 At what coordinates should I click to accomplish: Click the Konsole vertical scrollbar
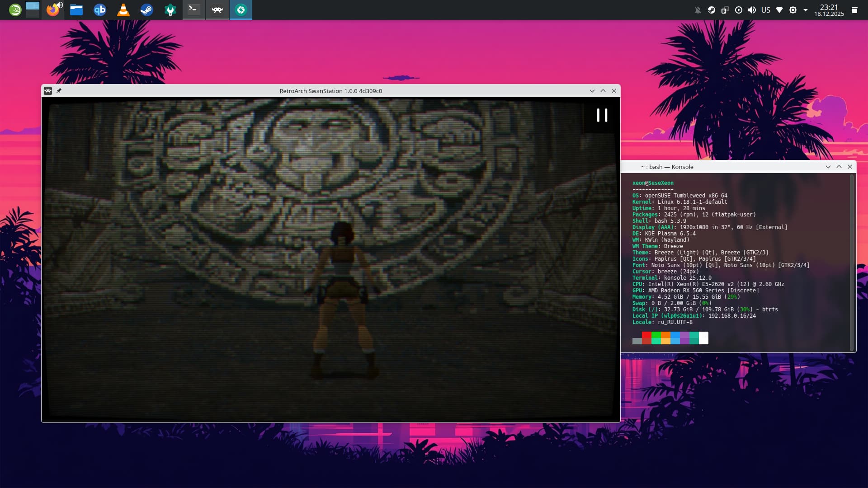[x=852, y=262]
